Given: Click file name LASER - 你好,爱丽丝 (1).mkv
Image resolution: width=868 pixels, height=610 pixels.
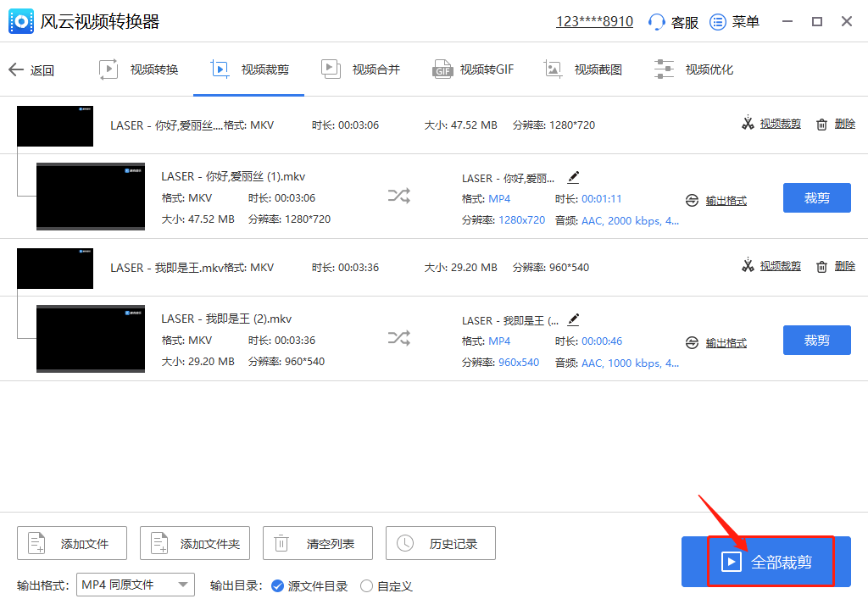Looking at the screenshot, I should (233, 176).
